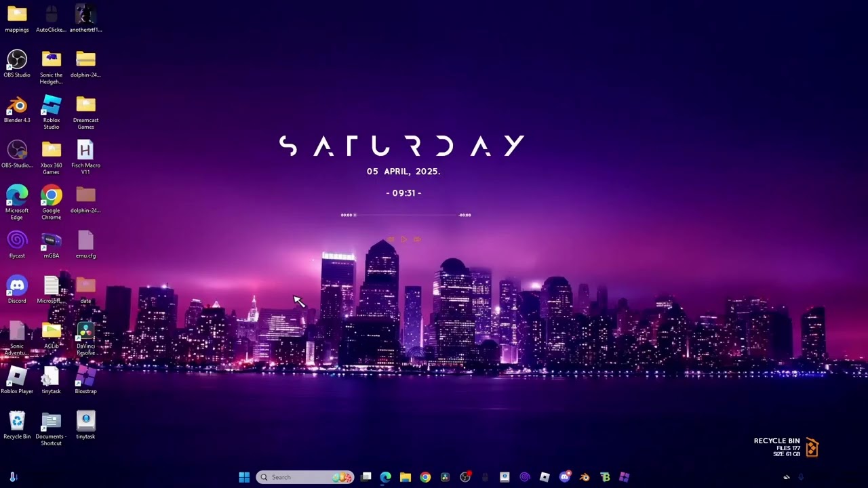Click the 05 April, 2025 date text

404,171
